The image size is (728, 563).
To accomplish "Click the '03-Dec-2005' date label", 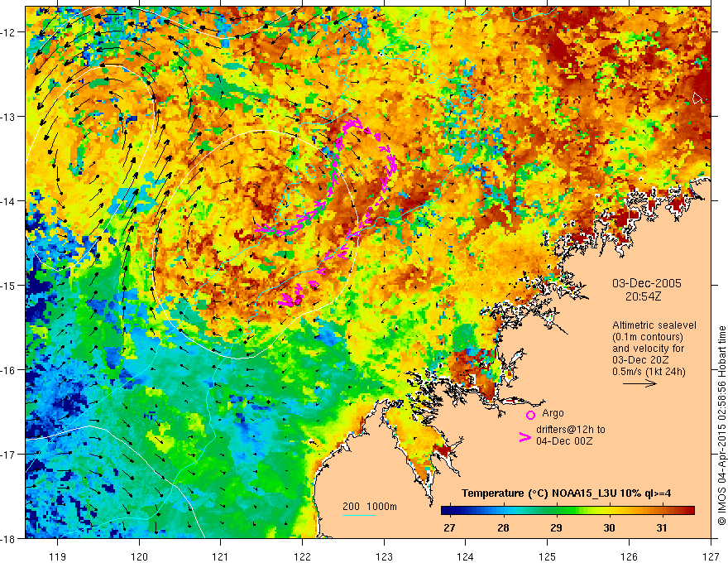I will click(x=647, y=283).
